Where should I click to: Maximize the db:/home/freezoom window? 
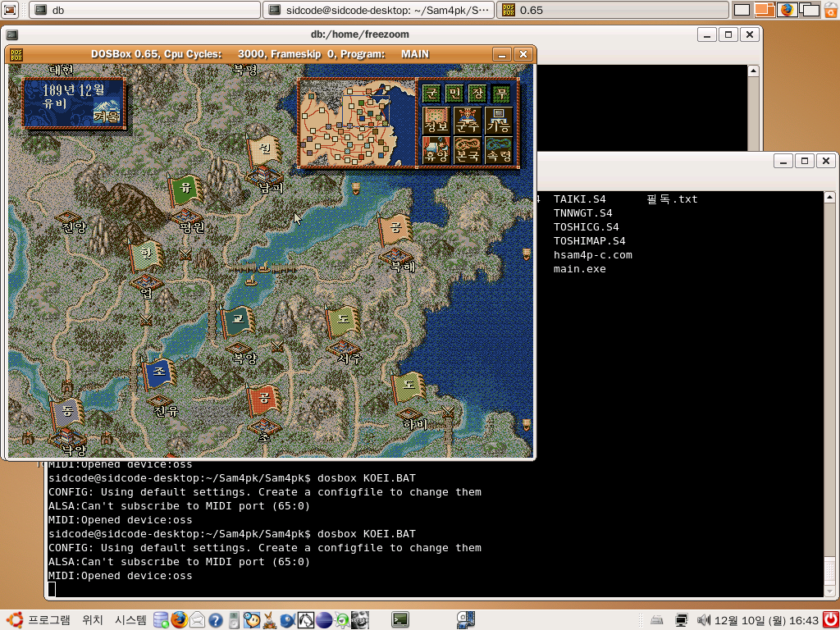728,34
